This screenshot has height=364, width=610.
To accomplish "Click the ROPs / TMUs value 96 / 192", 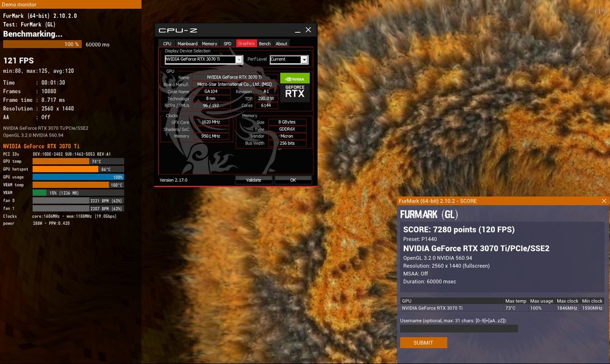I will click(211, 105).
